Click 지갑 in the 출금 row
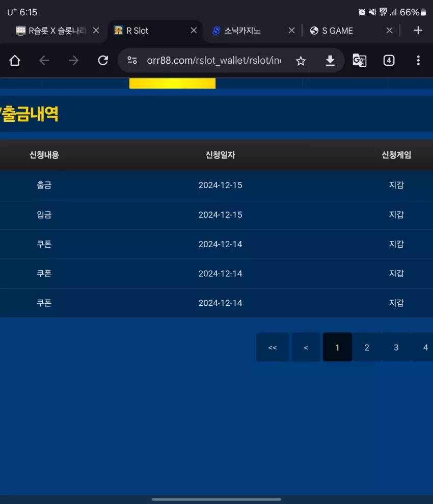433x504 pixels. click(x=396, y=185)
